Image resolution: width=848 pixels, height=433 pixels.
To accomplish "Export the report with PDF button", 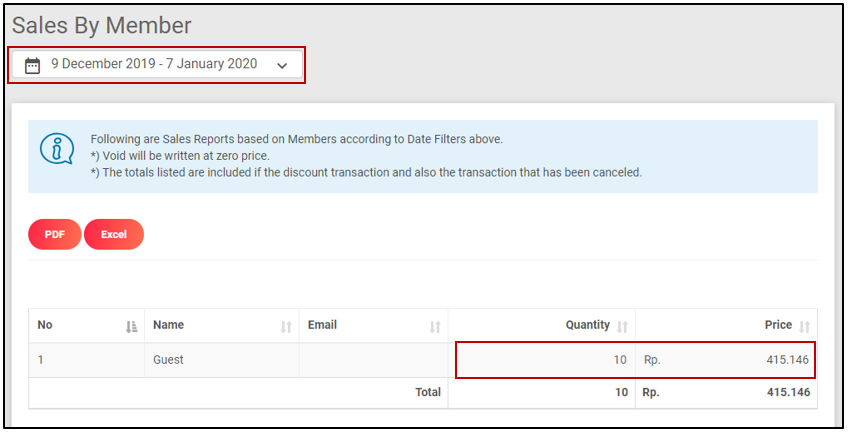I will (54, 234).
